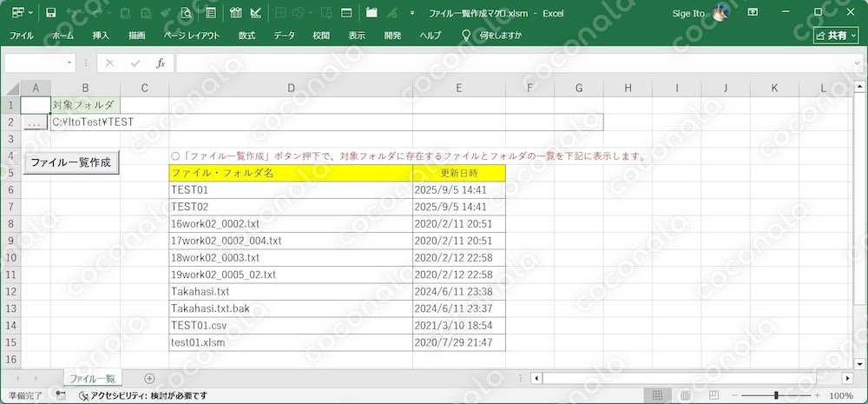This screenshot has width=868, height=404.
Task: Click the '...' folder browse button
Action: pyautogui.click(x=35, y=123)
